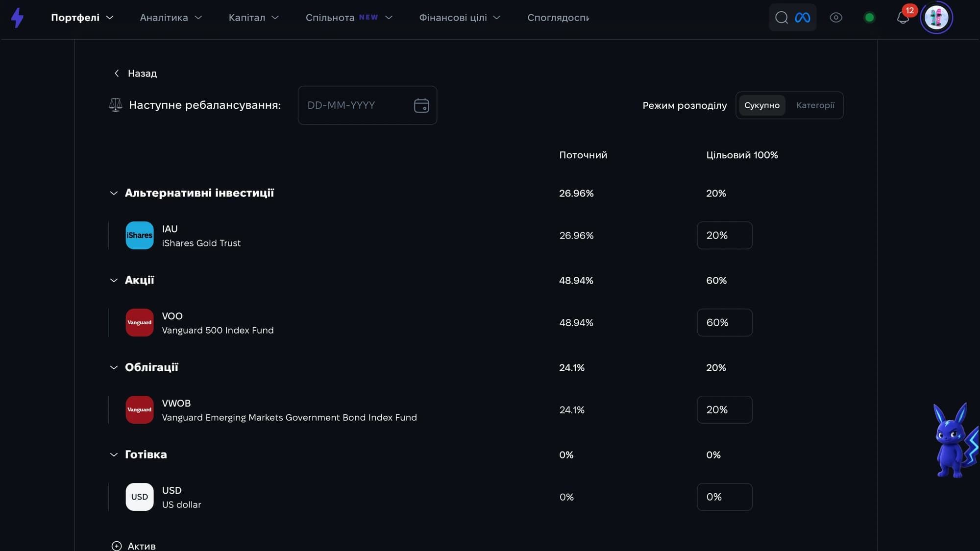Click the lightning bolt app logo
The width and height of the screenshot is (980, 551).
17,18
